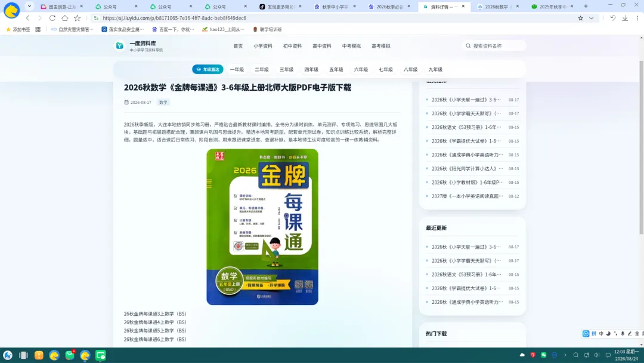Open the 自然灾害灾情管 bookmark
The image size is (644, 363).
coord(72,29)
